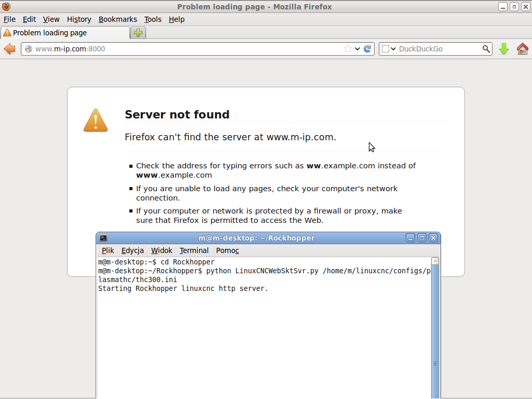This screenshot has width=532, height=399.
Task: Click the terminal scrollbar up arrow
Action: click(435, 261)
